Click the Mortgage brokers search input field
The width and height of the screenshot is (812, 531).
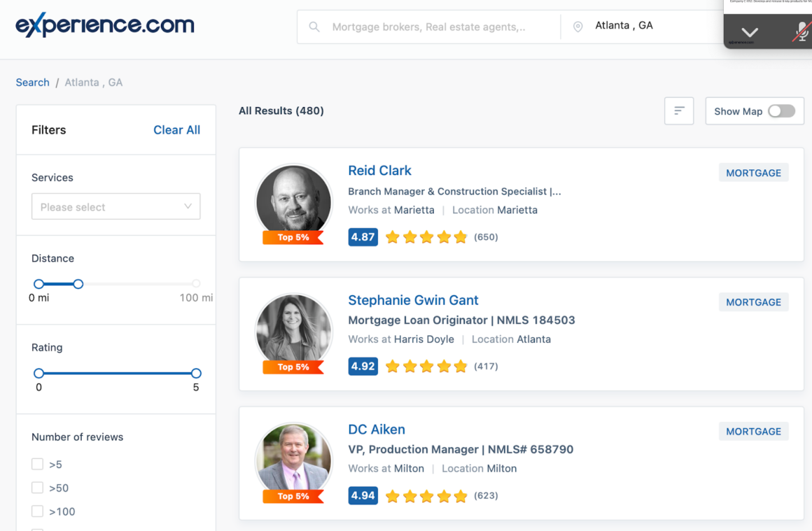[x=427, y=27]
